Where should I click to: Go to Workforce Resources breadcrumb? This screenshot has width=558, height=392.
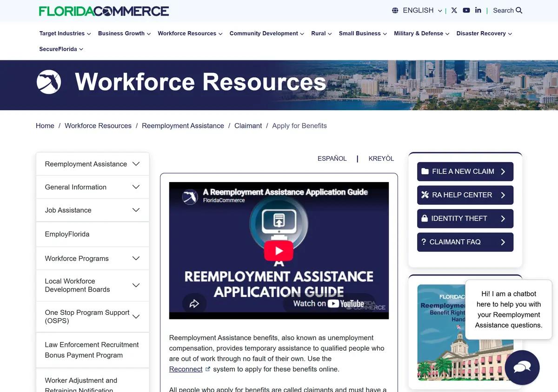pos(98,125)
